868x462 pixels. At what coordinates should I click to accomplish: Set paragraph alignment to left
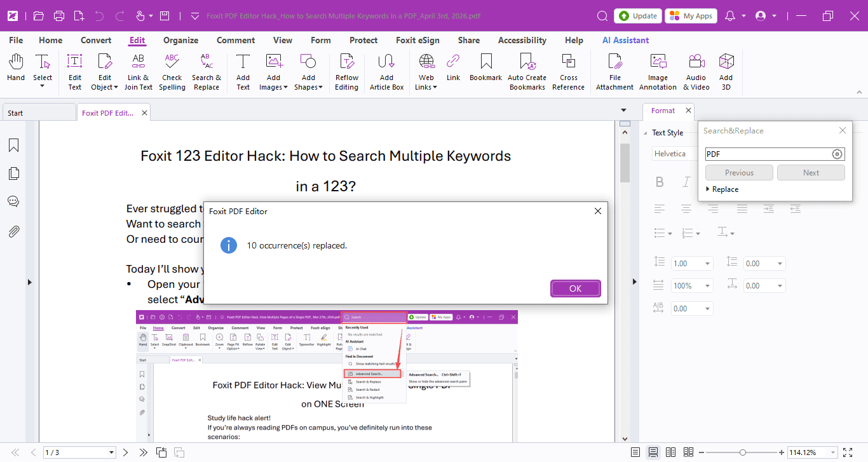pyautogui.click(x=660, y=208)
